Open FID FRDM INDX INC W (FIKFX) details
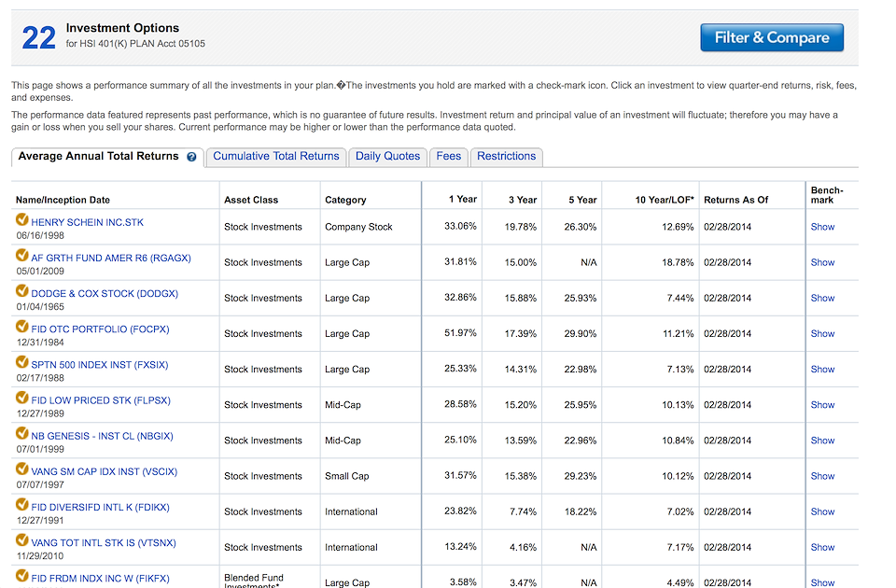896x588 pixels. point(100,579)
